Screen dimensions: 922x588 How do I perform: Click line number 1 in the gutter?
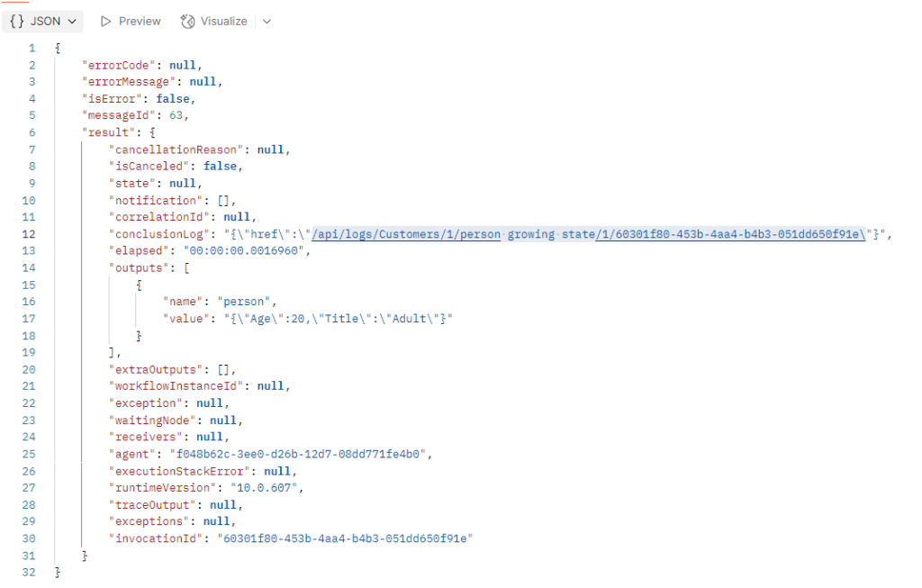[32, 49]
